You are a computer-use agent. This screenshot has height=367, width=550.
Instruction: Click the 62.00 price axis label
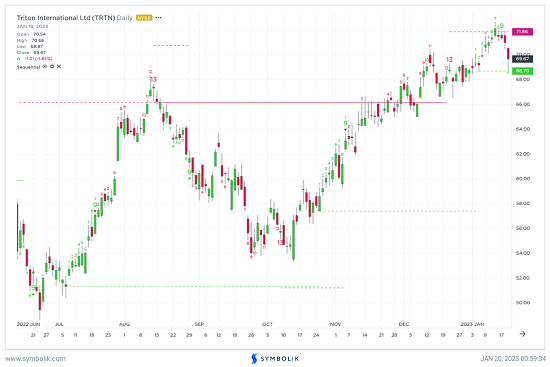click(523, 154)
